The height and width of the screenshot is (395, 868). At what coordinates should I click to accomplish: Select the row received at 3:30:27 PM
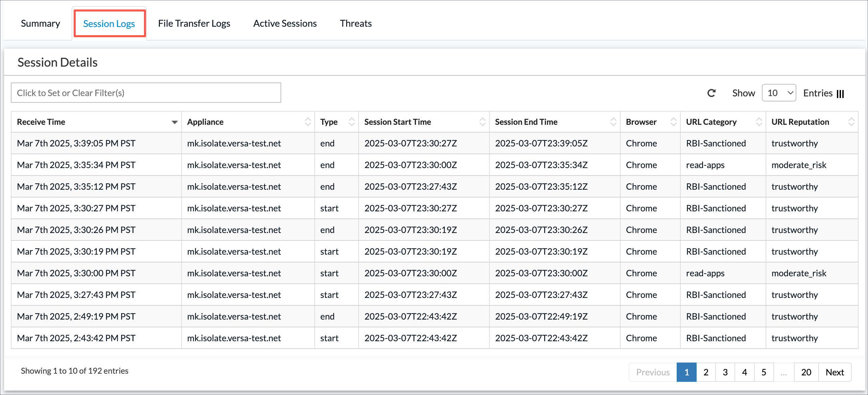coord(434,208)
